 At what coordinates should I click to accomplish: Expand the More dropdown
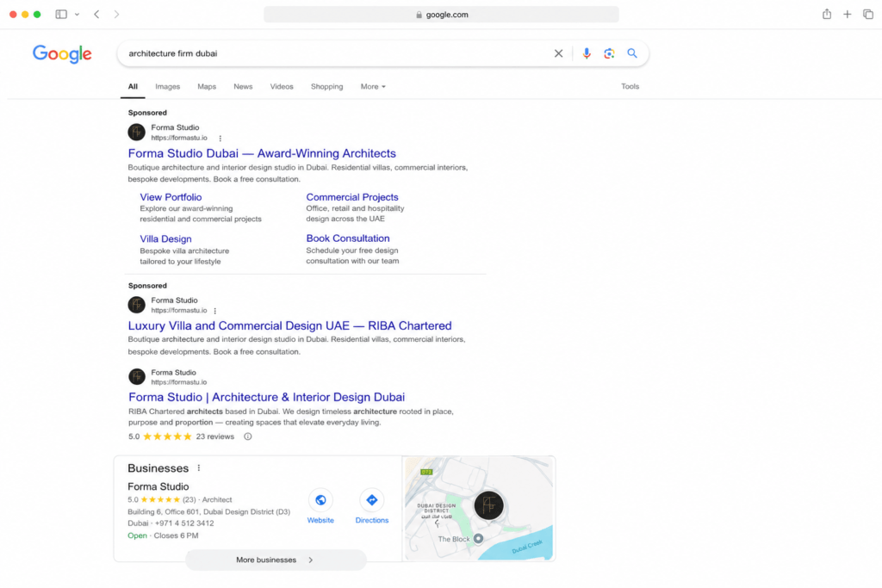[373, 87]
